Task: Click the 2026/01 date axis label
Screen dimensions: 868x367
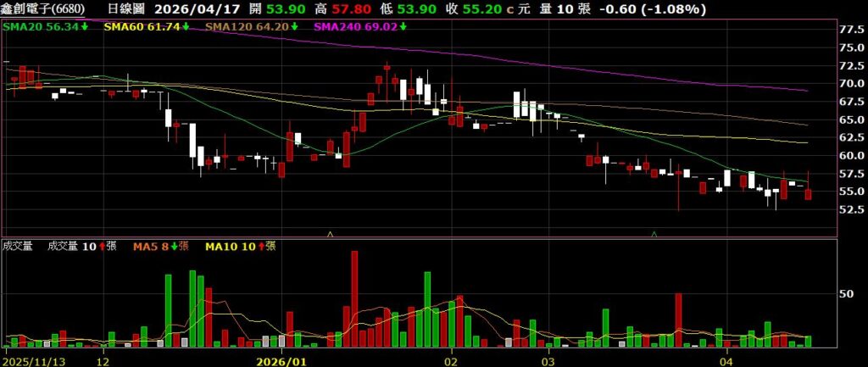Action: (x=281, y=360)
